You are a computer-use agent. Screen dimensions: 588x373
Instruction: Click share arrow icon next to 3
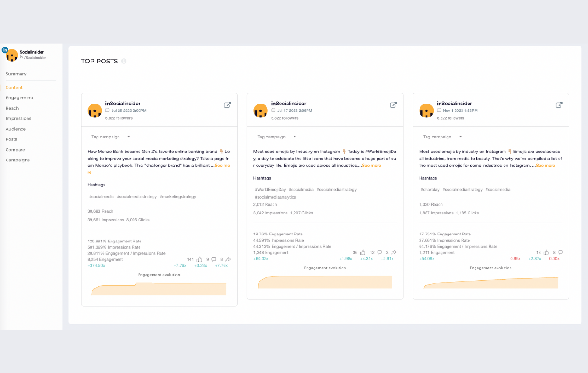point(393,253)
